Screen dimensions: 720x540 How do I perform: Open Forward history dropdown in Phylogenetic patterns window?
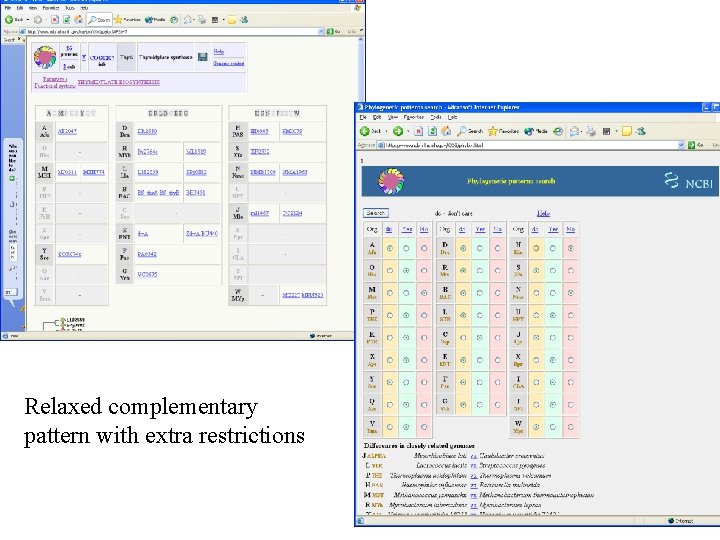click(x=408, y=131)
